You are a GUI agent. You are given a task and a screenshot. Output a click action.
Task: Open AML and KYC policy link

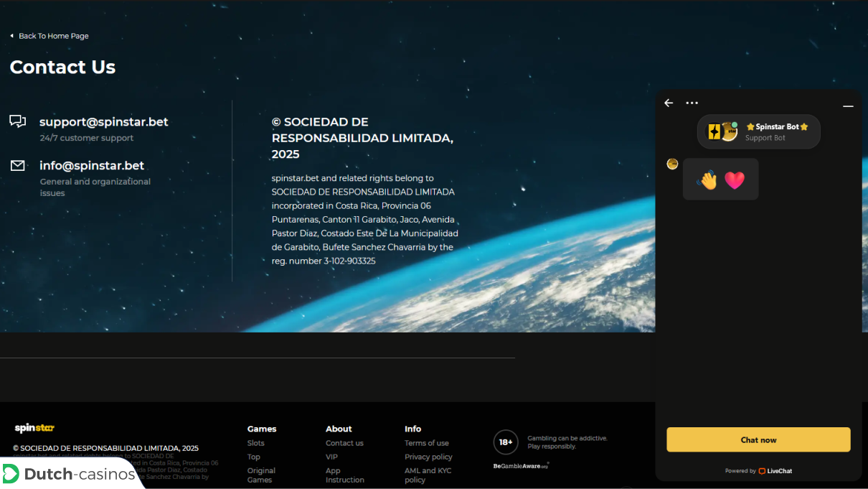point(428,475)
